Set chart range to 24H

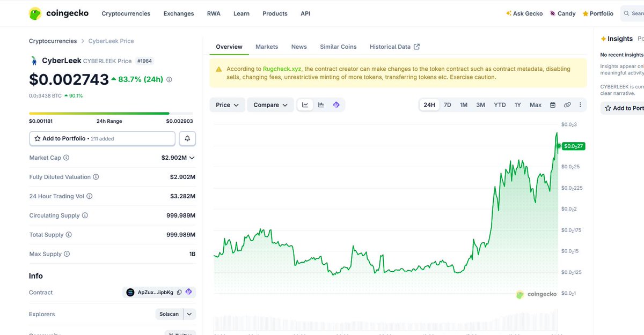(x=429, y=105)
